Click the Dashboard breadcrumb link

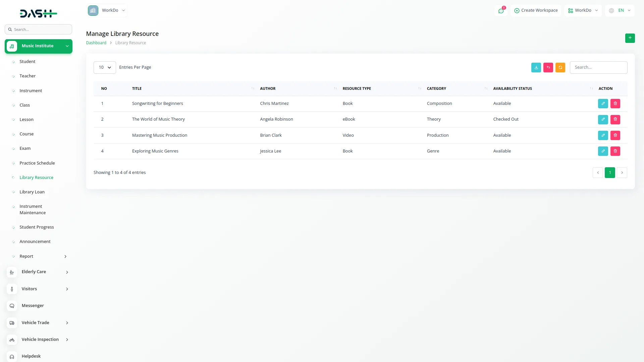(x=96, y=43)
